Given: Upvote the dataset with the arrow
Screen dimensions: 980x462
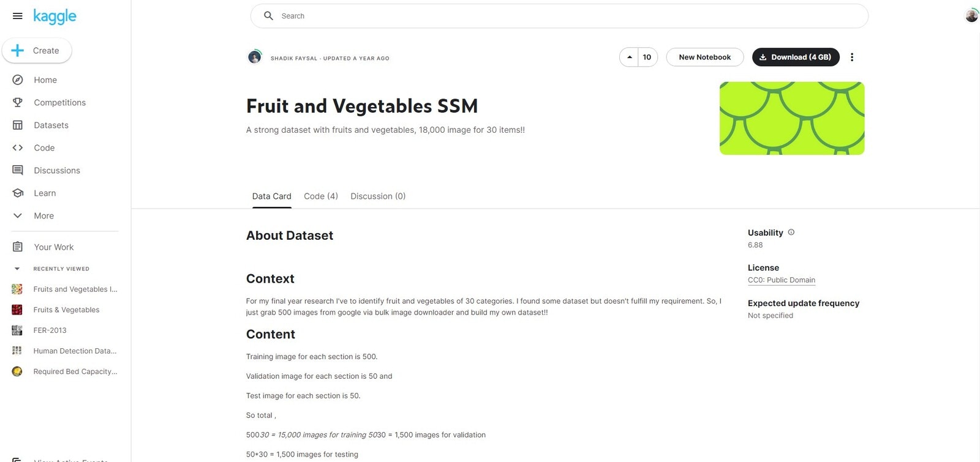Looking at the screenshot, I should tap(629, 57).
